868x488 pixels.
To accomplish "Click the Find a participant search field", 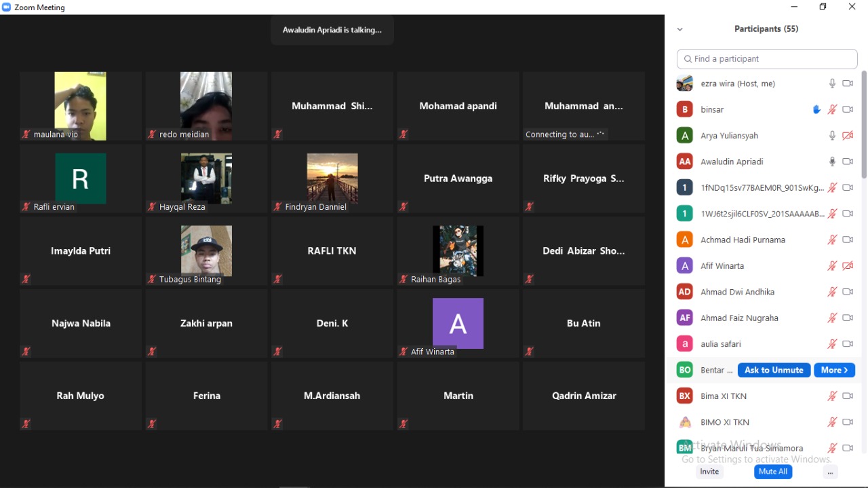I will [767, 59].
